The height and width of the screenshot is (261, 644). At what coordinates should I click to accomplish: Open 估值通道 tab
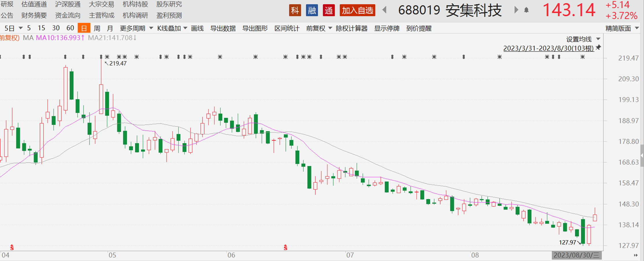coord(34,4)
